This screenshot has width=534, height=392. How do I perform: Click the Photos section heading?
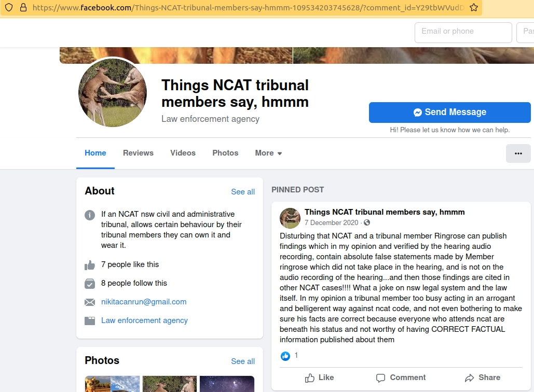(102, 360)
